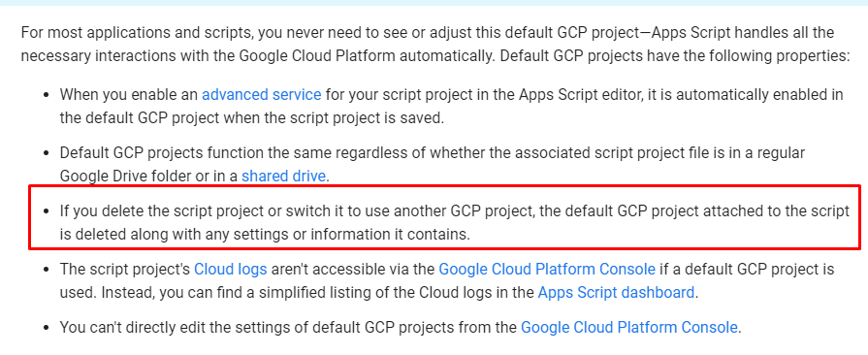
Task: Click the bullet marker beside "If you delete the script"
Action: click(x=47, y=211)
